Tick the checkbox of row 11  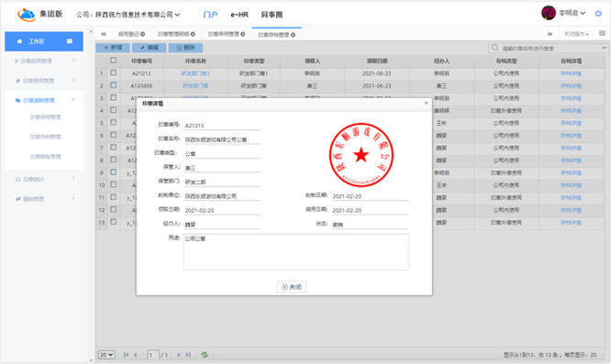pos(114,197)
